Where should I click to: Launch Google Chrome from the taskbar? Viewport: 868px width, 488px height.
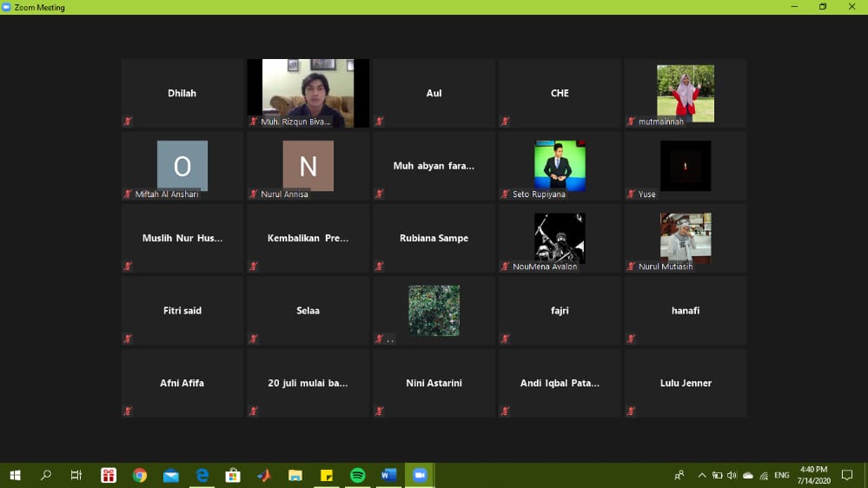click(140, 475)
